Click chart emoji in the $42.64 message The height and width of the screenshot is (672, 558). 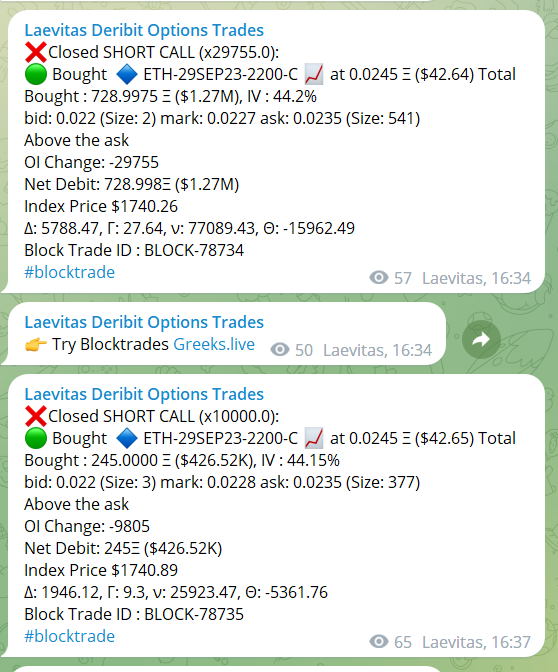point(314,75)
